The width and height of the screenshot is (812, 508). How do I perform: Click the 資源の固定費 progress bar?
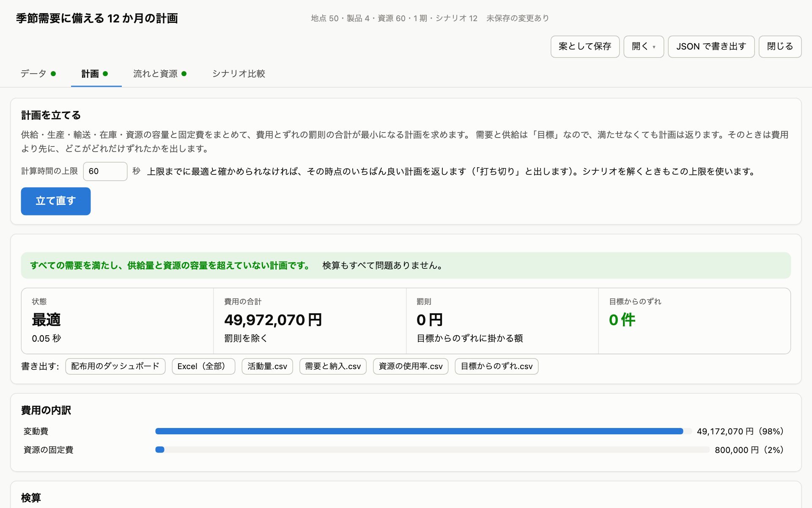coord(432,450)
